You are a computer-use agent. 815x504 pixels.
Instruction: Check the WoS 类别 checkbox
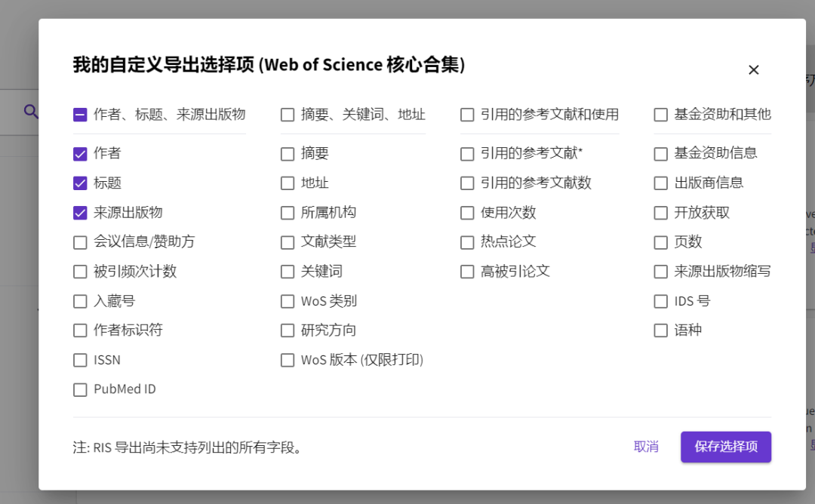(x=288, y=301)
